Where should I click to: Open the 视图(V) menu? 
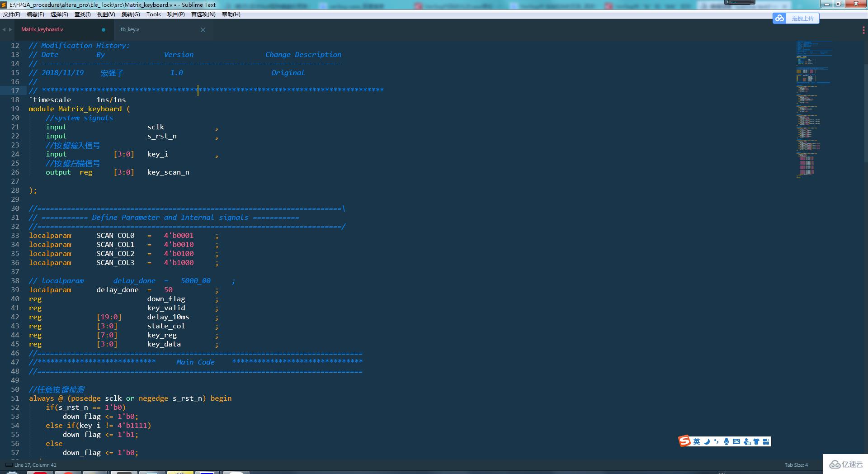click(x=106, y=14)
